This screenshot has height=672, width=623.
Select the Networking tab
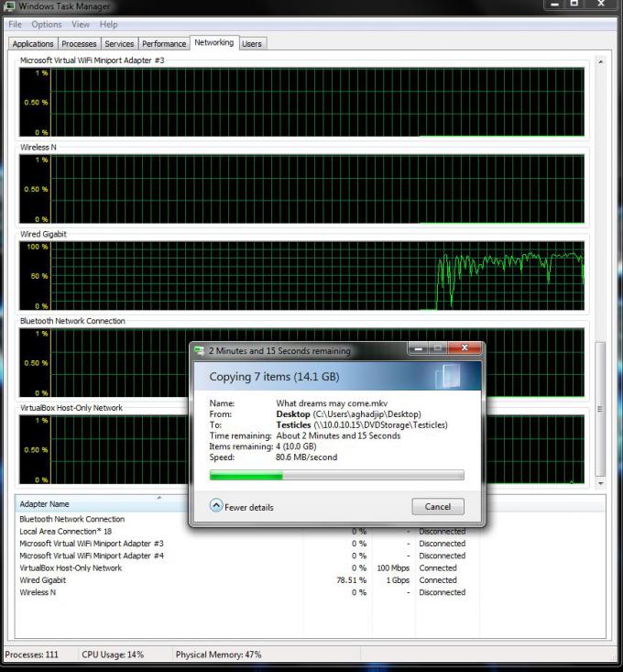click(214, 42)
